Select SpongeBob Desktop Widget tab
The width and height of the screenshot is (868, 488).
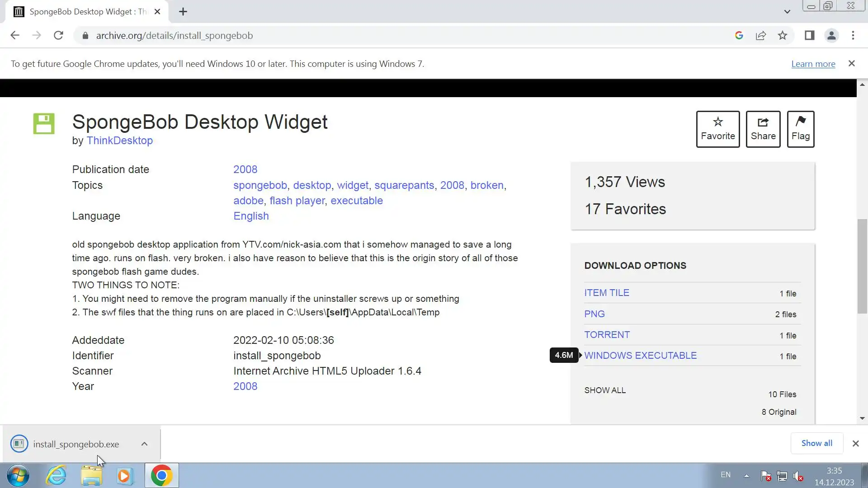point(86,12)
